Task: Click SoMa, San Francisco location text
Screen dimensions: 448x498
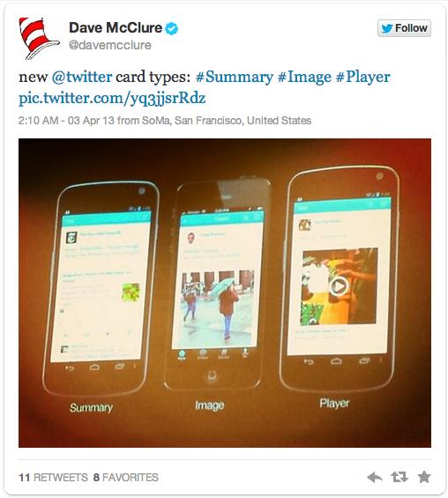Action: (191, 121)
